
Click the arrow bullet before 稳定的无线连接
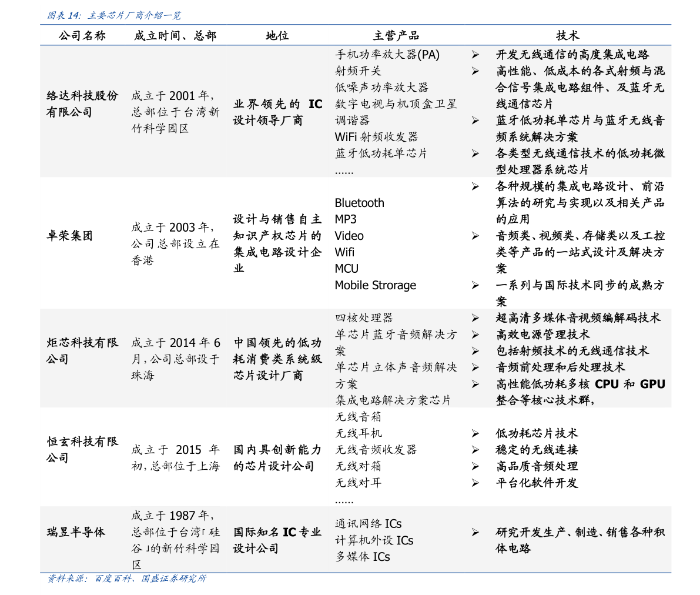[x=475, y=450]
